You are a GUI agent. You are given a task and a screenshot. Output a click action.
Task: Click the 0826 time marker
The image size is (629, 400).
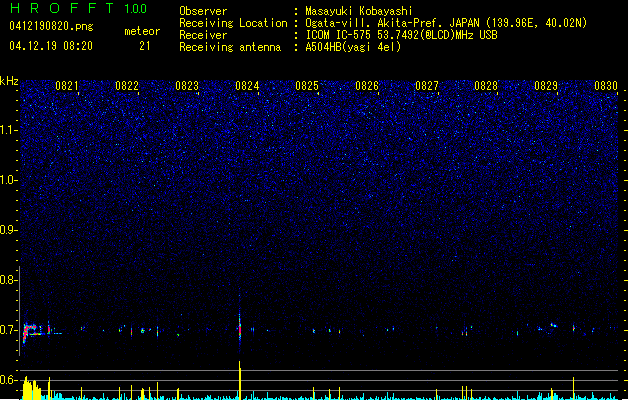pyautogui.click(x=367, y=86)
